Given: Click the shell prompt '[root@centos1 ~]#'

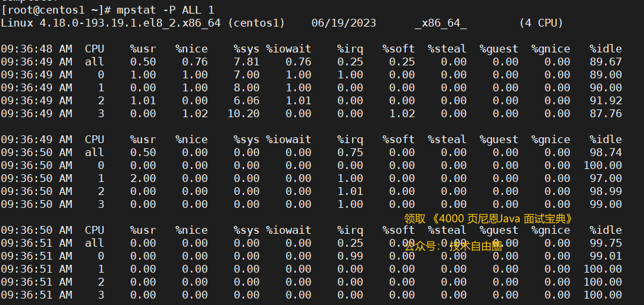Looking at the screenshot, I should click(x=56, y=10).
